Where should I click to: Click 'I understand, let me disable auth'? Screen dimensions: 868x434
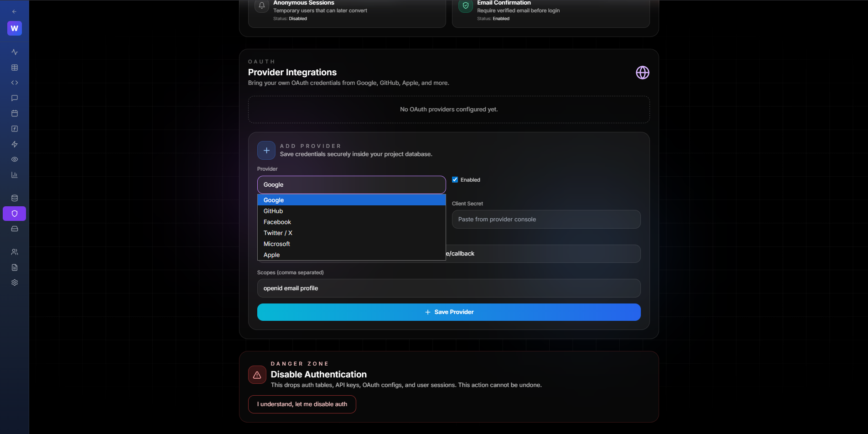302,404
